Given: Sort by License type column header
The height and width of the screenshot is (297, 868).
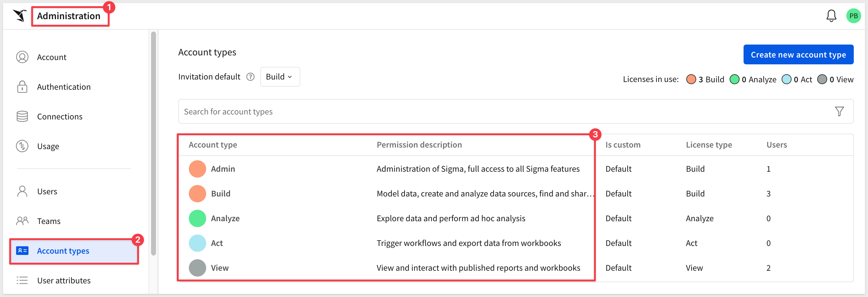Looking at the screenshot, I should [709, 145].
